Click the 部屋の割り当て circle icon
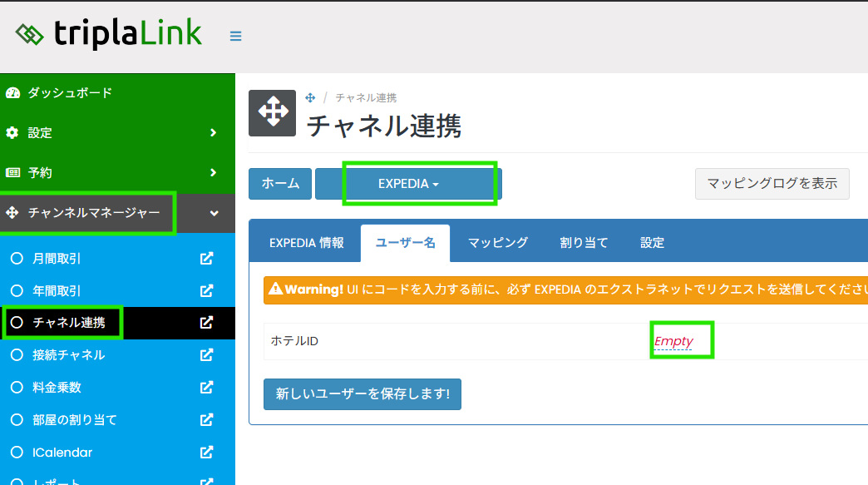 coord(17,419)
